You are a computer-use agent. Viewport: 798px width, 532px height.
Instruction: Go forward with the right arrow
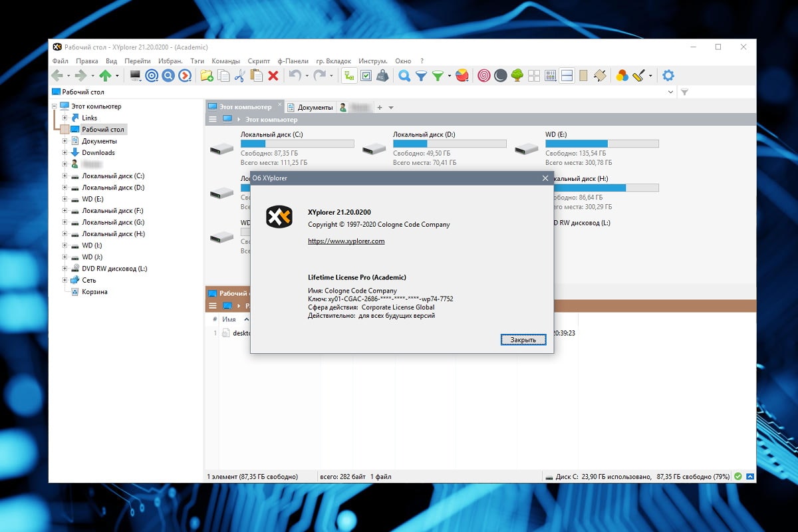coord(80,76)
